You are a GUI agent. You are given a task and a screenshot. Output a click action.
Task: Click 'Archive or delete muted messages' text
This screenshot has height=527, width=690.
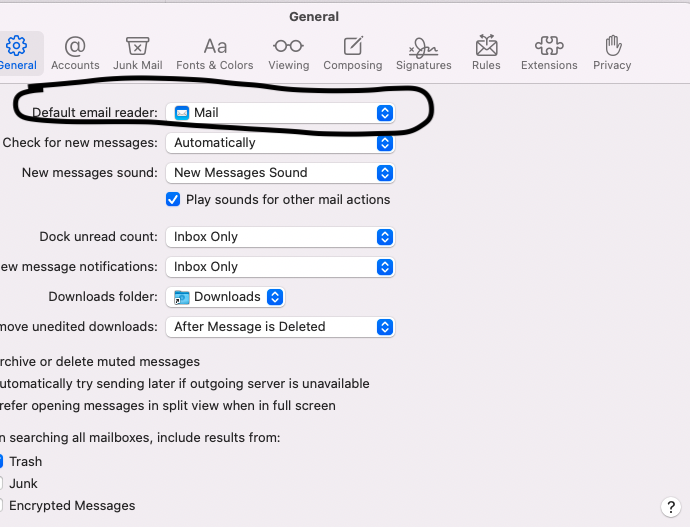point(100,362)
